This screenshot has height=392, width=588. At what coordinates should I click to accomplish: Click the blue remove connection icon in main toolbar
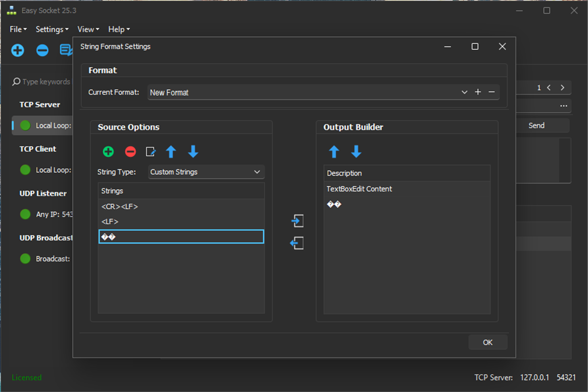[42, 50]
